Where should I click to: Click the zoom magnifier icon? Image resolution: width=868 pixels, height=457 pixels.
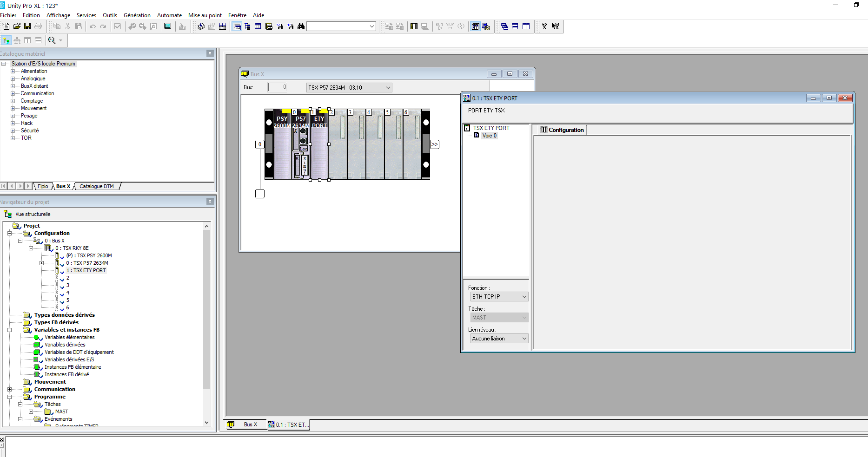52,40
